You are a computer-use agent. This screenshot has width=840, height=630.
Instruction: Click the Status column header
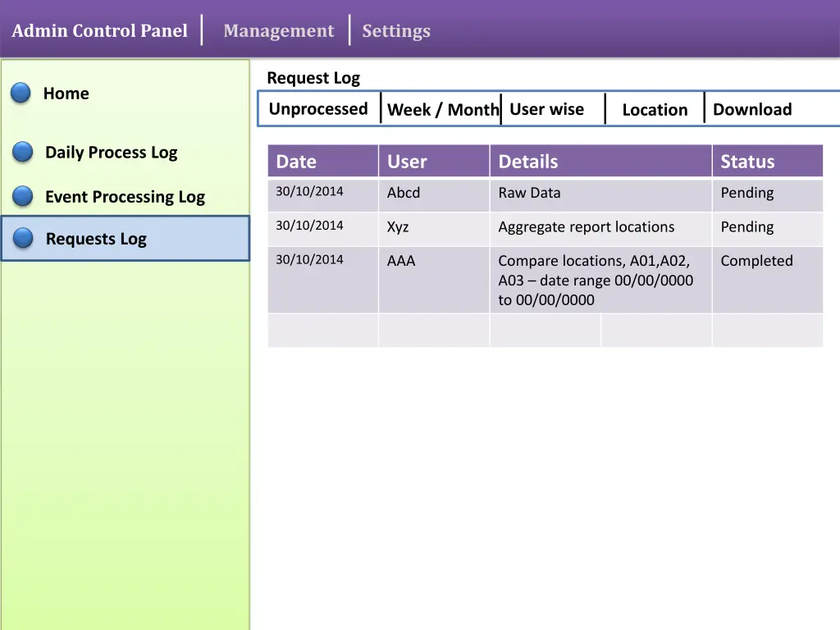(747, 162)
